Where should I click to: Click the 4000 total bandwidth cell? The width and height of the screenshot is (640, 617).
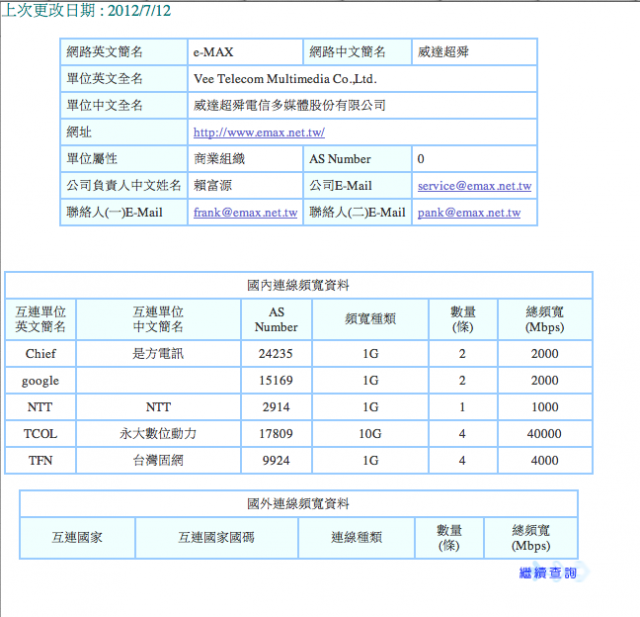pyautogui.click(x=544, y=460)
